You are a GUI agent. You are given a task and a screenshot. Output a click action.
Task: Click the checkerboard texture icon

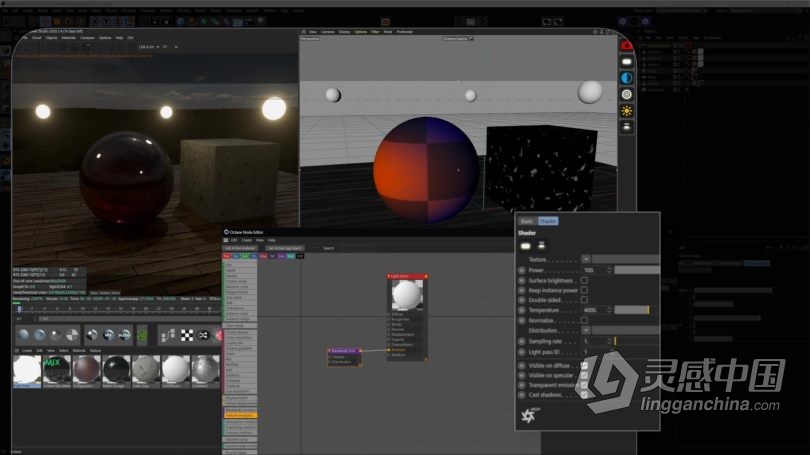click(187, 336)
